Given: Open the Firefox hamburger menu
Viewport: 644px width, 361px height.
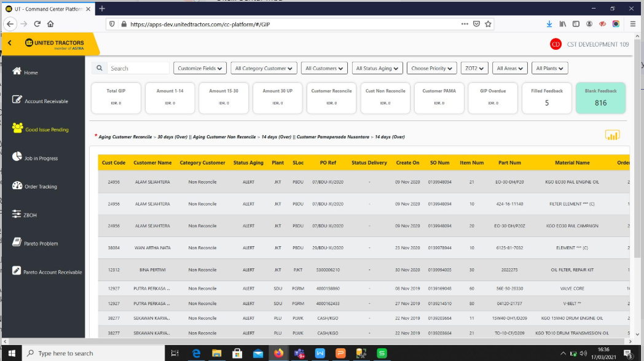Looking at the screenshot, I should [632, 24].
